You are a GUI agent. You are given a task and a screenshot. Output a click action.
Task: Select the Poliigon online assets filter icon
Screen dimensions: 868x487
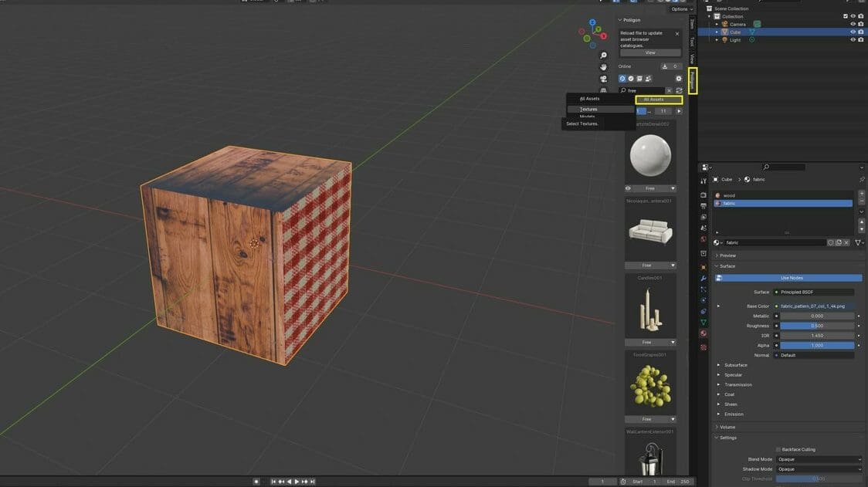(622, 79)
